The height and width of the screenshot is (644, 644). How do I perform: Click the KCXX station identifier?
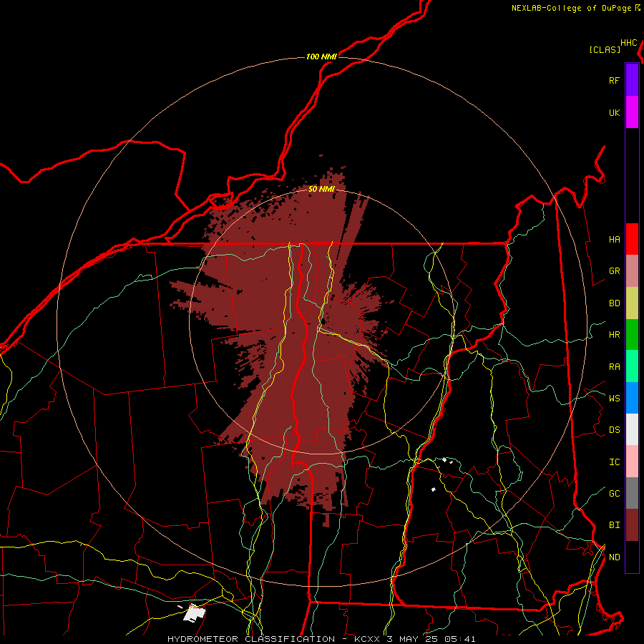point(367,639)
